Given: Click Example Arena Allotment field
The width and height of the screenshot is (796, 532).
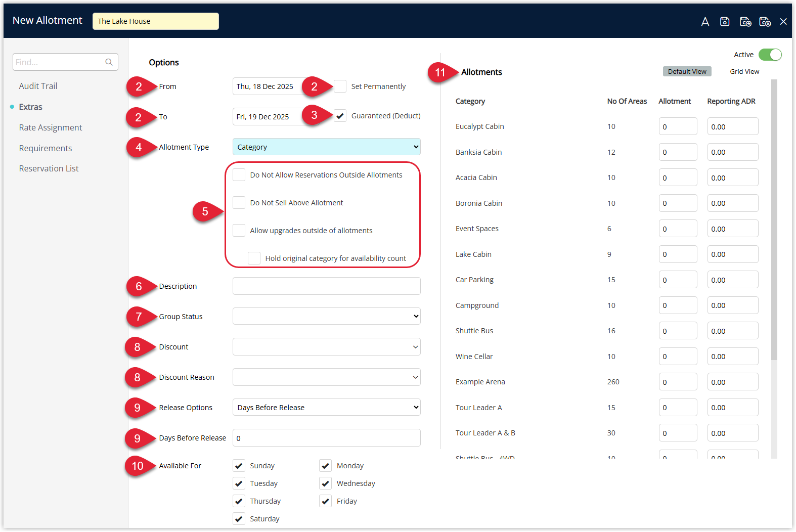Looking at the screenshot, I should pyautogui.click(x=678, y=382).
